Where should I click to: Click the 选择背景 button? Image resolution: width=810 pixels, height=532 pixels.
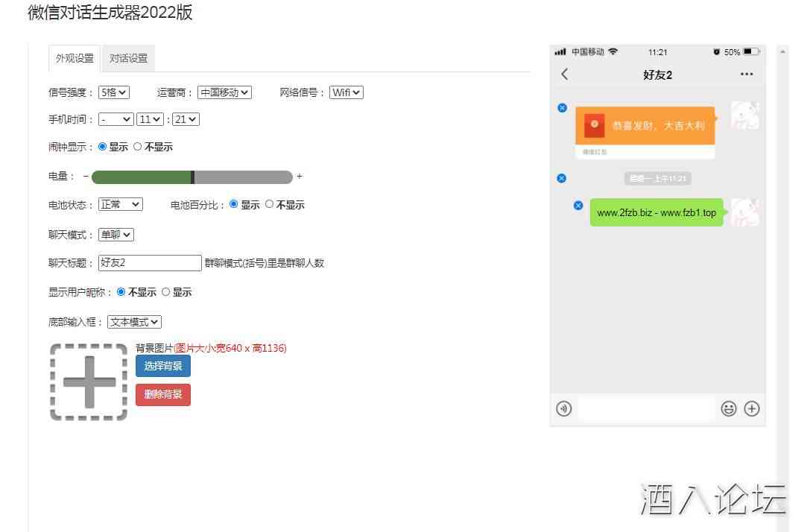point(163,366)
